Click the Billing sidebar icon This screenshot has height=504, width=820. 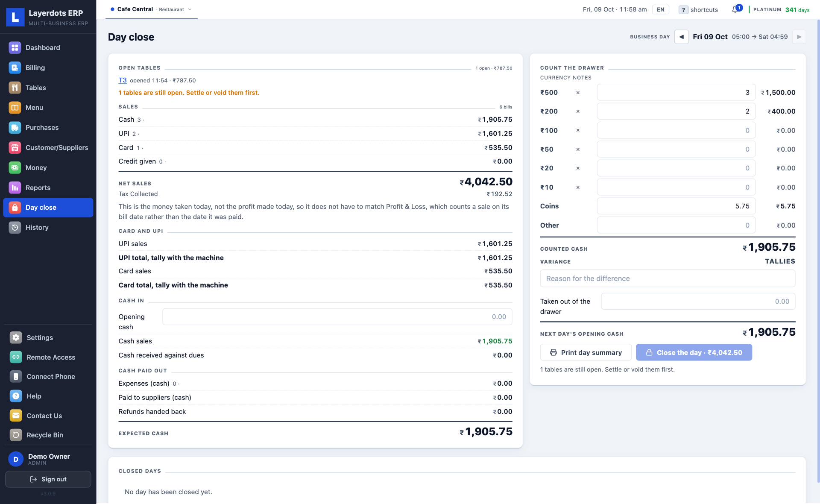pos(15,67)
